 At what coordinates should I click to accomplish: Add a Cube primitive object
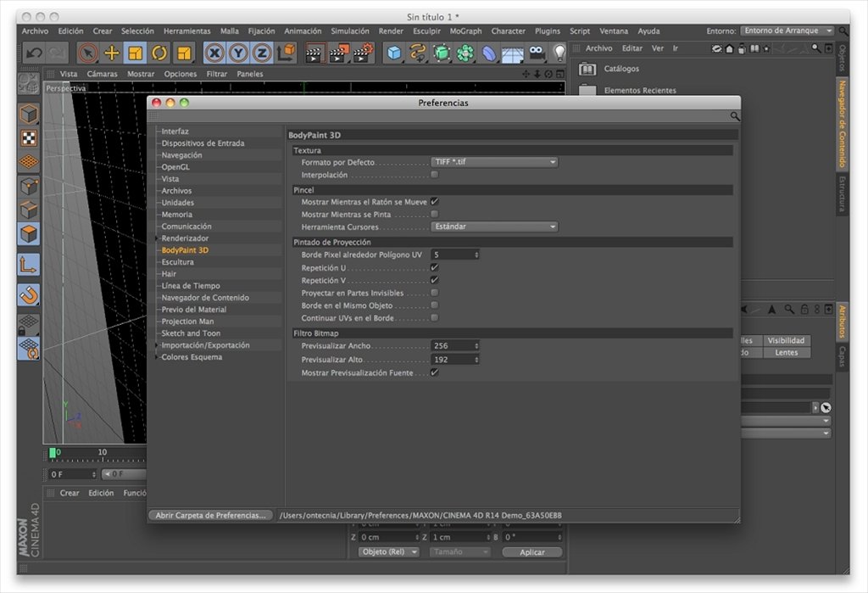coord(393,53)
